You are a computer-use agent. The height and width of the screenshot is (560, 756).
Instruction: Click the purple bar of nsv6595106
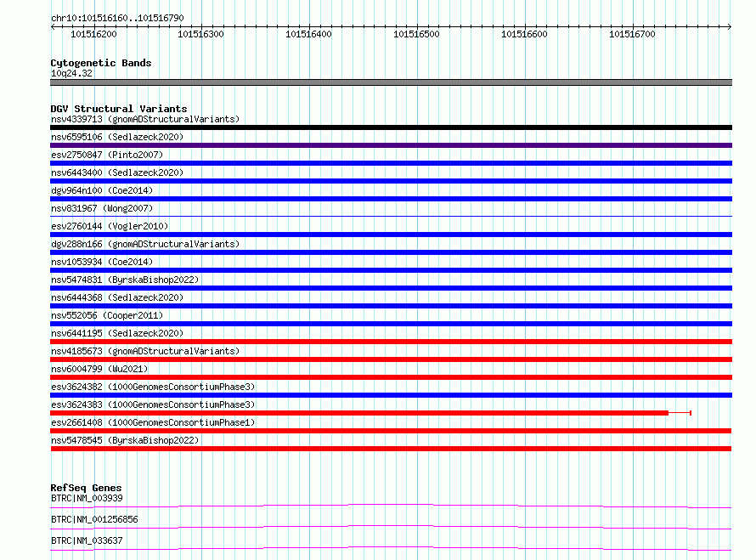391,145
